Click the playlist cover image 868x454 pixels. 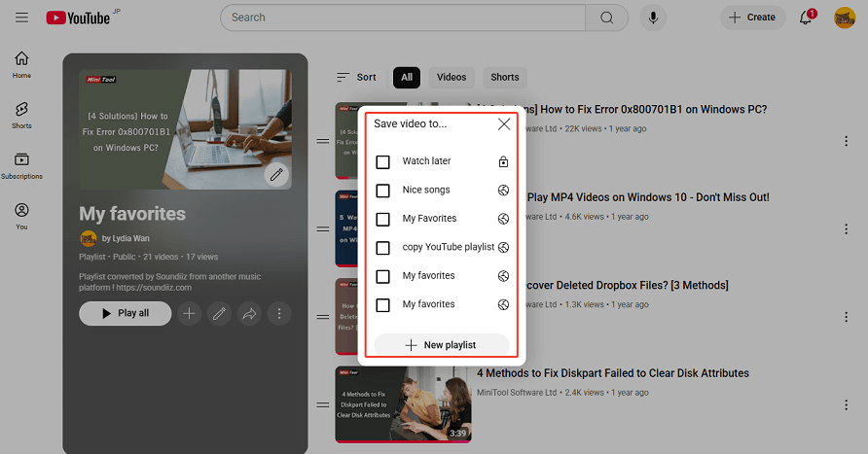tap(186, 129)
